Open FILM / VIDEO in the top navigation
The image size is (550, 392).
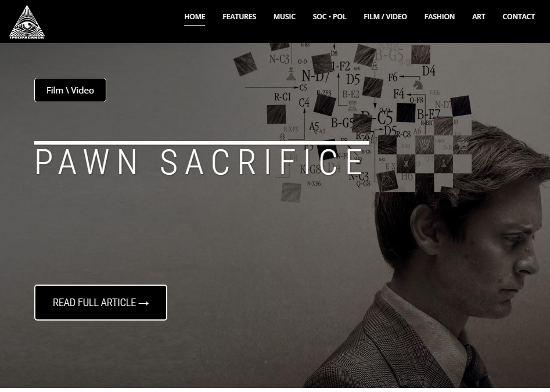[385, 16]
